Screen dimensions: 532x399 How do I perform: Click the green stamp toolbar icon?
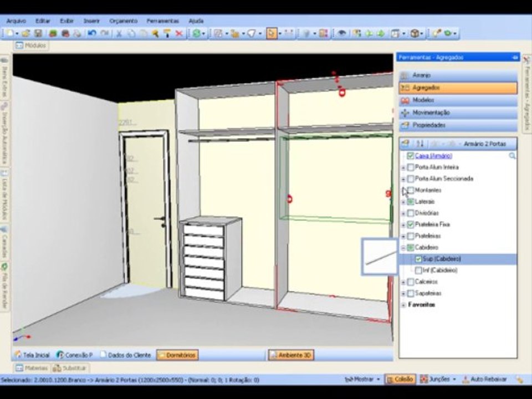53,33
